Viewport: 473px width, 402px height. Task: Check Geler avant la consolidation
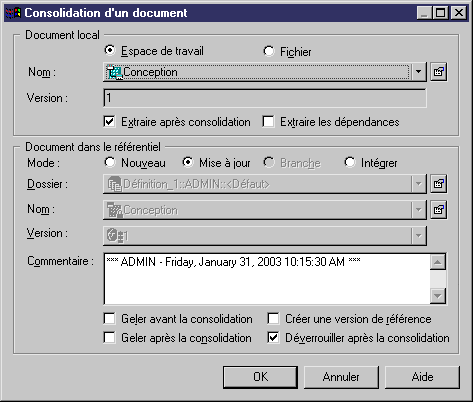pos(109,319)
